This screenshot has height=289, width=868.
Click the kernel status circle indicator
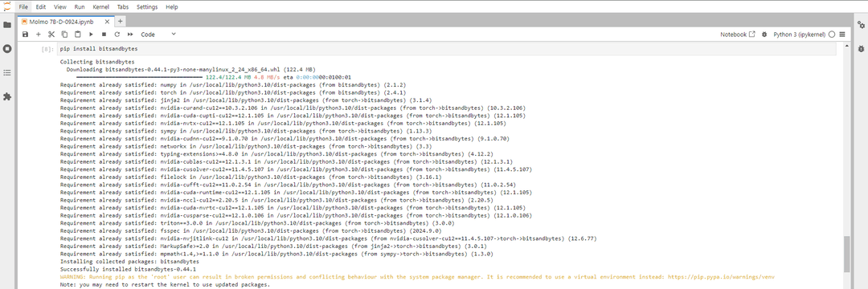coord(832,35)
